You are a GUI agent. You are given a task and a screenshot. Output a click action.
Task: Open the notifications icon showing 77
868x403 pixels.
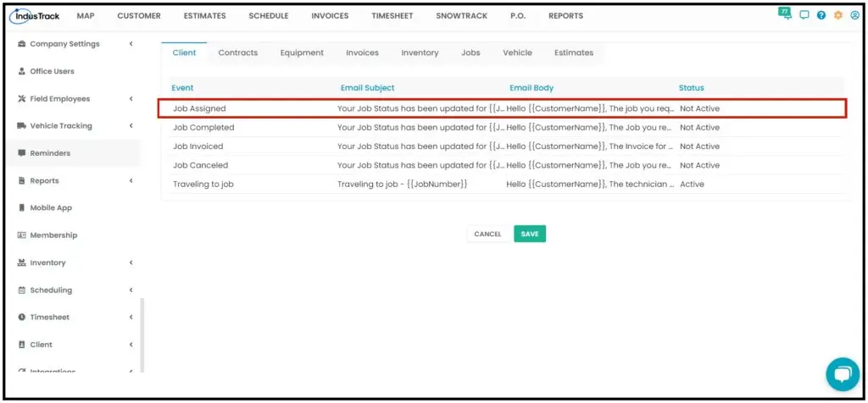coord(784,14)
